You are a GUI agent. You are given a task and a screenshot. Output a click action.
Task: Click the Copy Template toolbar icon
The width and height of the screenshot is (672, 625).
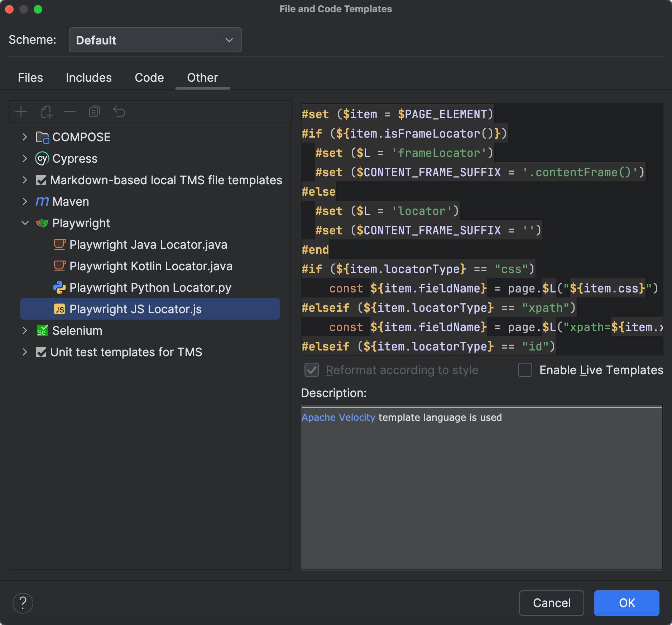coord(94,111)
